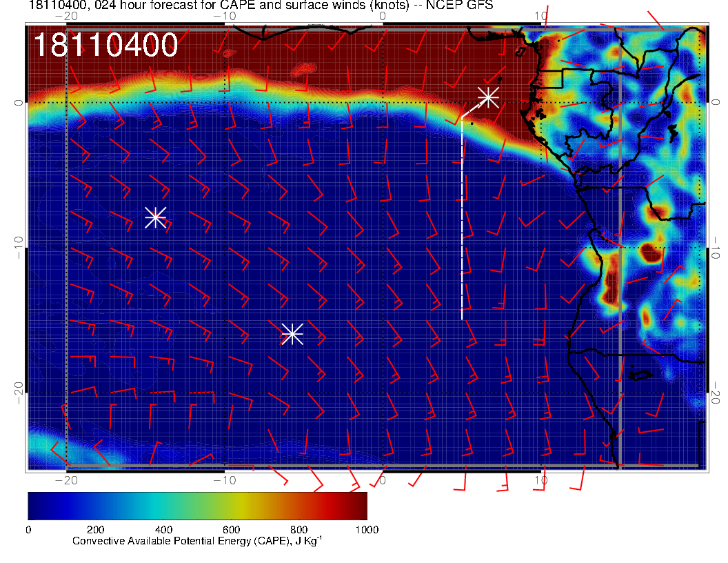Screen dimensions: 728x563
Task: Click the 10 longitude label on bottom axis
Action: pyautogui.click(x=541, y=480)
